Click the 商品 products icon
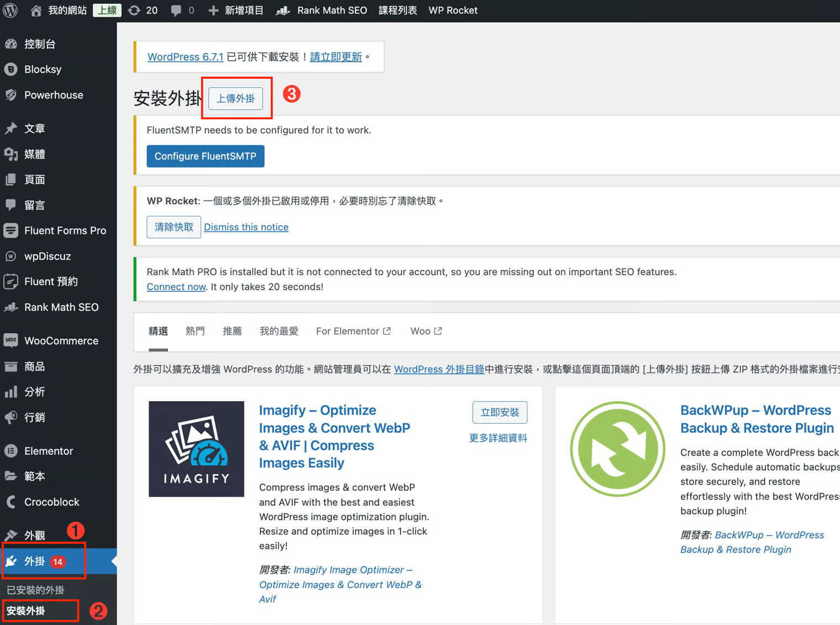Screen dimensions: 840x625 click(x=11, y=366)
